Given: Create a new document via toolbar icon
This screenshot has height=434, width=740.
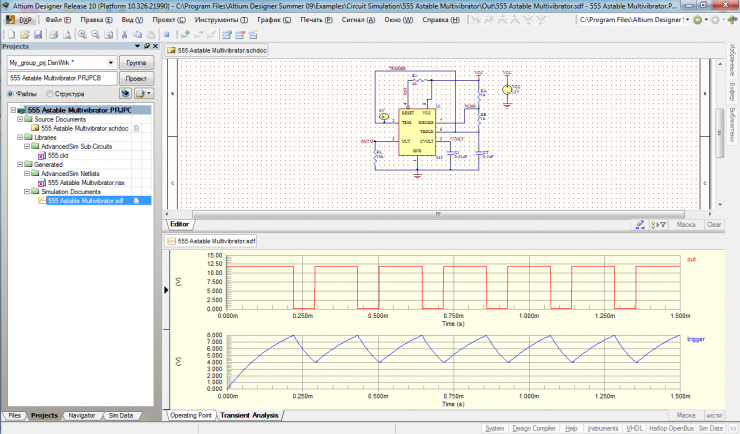Looking at the screenshot, I should pyautogui.click(x=12, y=35).
